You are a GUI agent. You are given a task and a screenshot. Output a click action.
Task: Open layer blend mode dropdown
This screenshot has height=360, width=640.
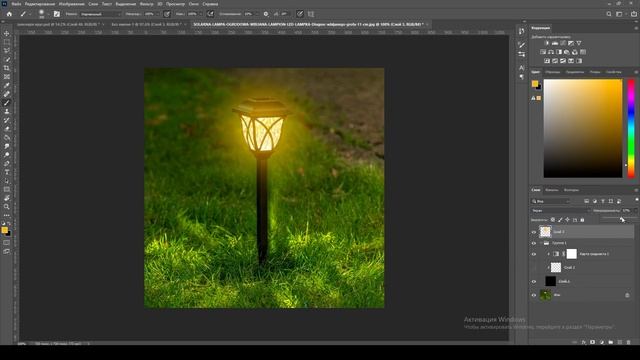pyautogui.click(x=561, y=211)
